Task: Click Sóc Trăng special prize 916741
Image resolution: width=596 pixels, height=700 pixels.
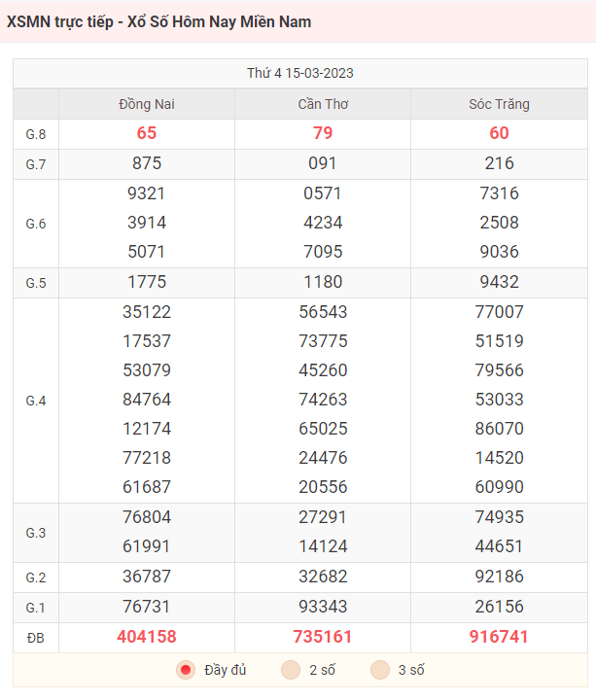Action: point(499,637)
